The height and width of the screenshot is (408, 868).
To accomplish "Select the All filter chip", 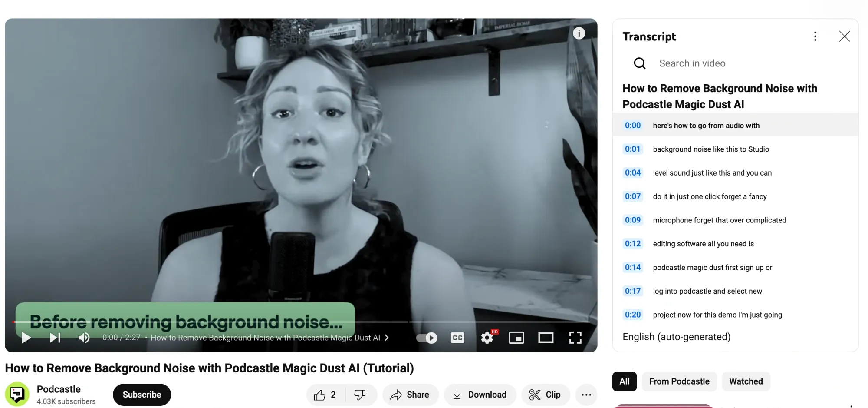I will pos(625,381).
